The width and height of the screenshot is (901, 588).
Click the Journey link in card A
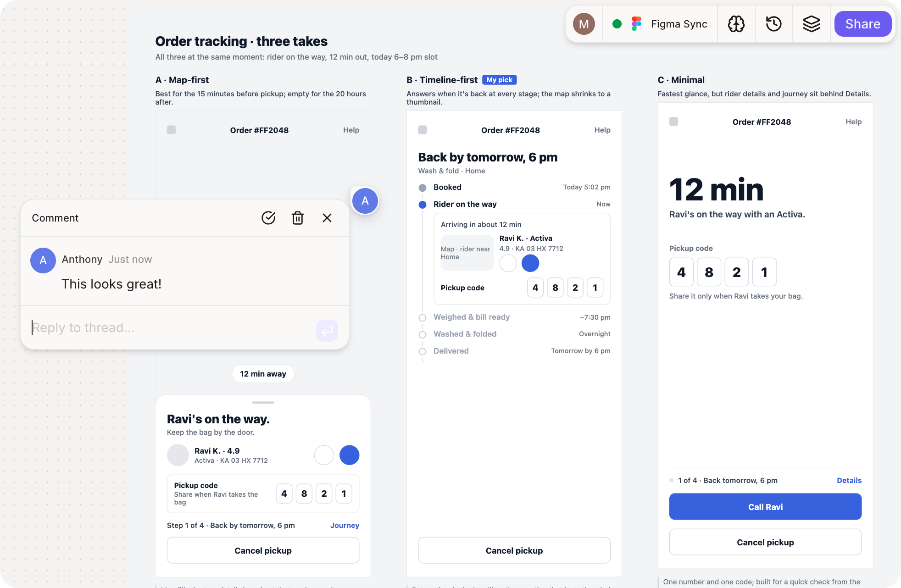tap(345, 526)
